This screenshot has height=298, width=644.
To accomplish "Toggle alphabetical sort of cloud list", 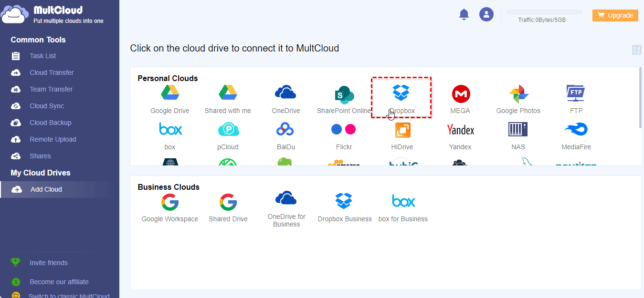I will click(x=636, y=50).
